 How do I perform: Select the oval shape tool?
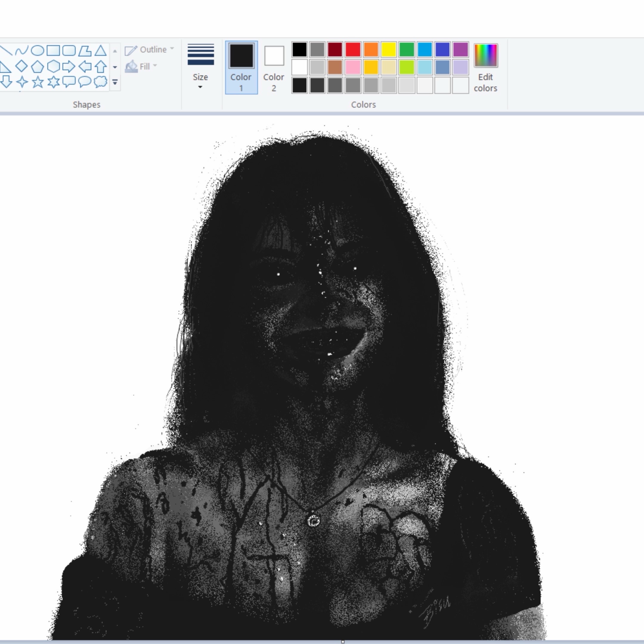click(x=37, y=51)
